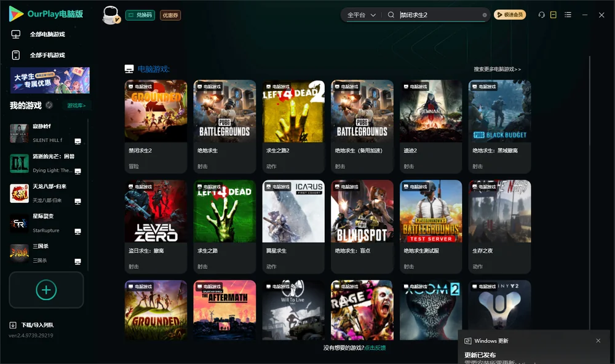
Task: Open the RAGE 2 game card
Action: pyautogui.click(x=362, y=310)
